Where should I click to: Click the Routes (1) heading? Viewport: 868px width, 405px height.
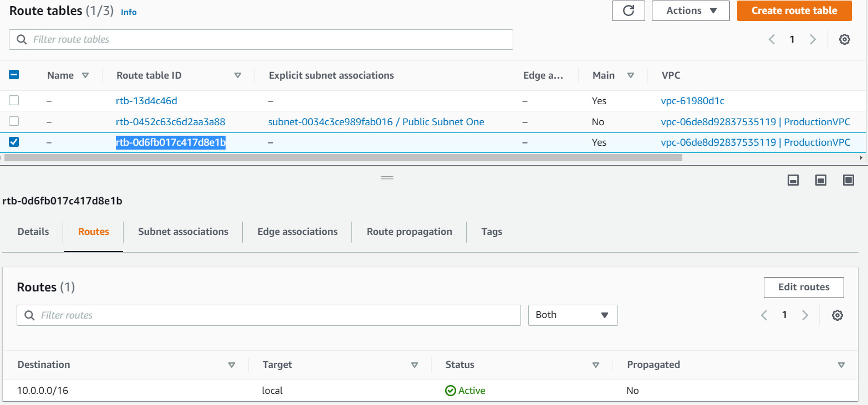(46, 287)
